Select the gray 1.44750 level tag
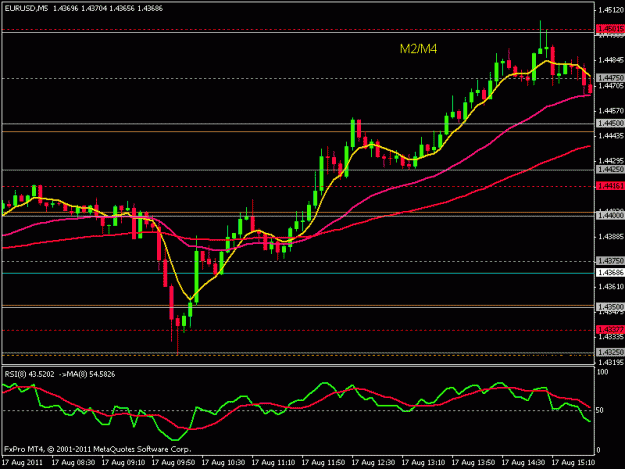The width and height of the screenshot is (625, 469). (610, 78)
